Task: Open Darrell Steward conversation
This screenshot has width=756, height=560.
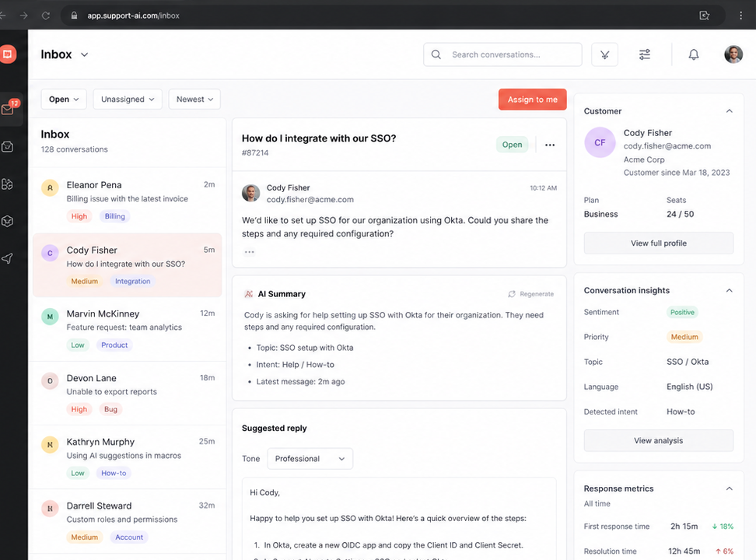Action: tap(128, 521)
